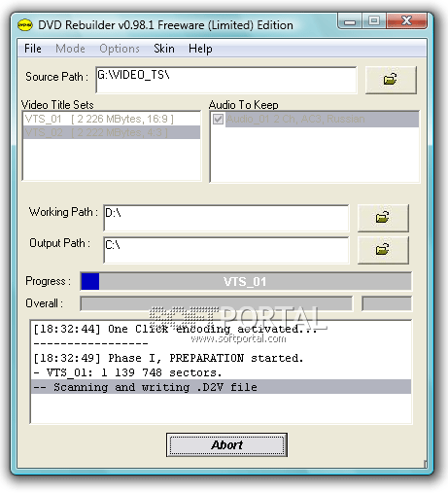Select VTS_01 in Video Title Sets
This screenshot has height=494, width=448.
tap(112, 119)
